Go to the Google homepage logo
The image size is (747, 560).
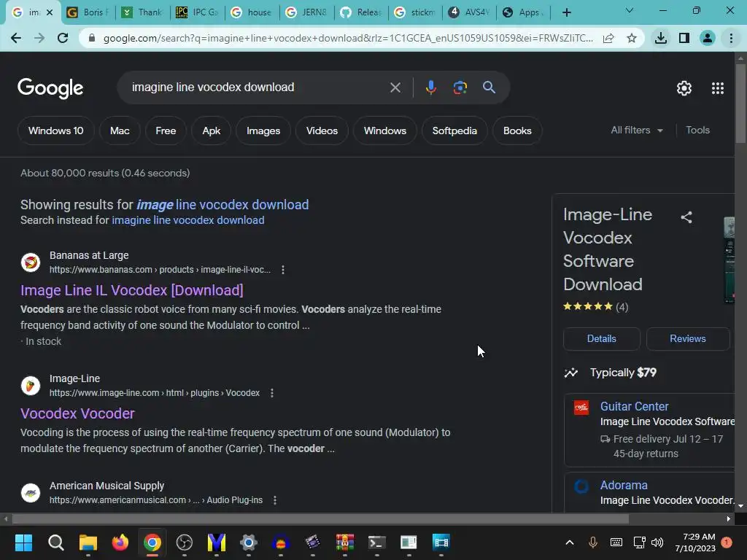coord(50,88)
